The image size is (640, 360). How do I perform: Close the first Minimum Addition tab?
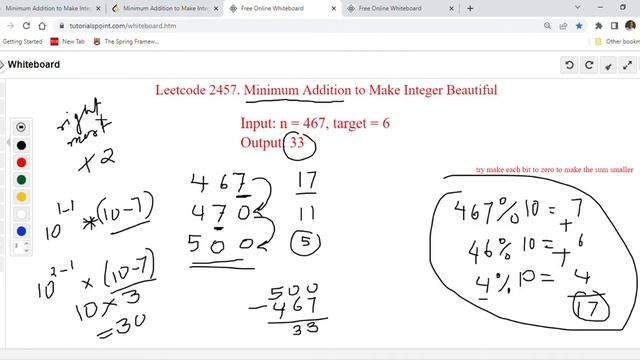pos(98,8)
